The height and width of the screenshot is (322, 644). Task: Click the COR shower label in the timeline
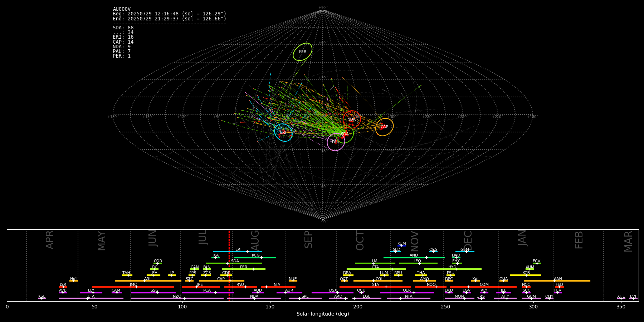pyautogui.click(x=158, y=261)
